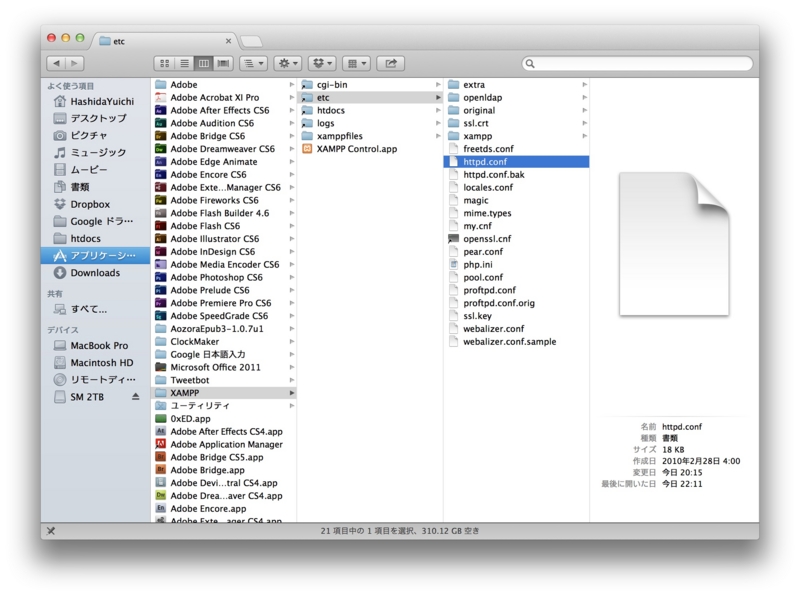Open ムービー in the sidebar

pos(95,169)
